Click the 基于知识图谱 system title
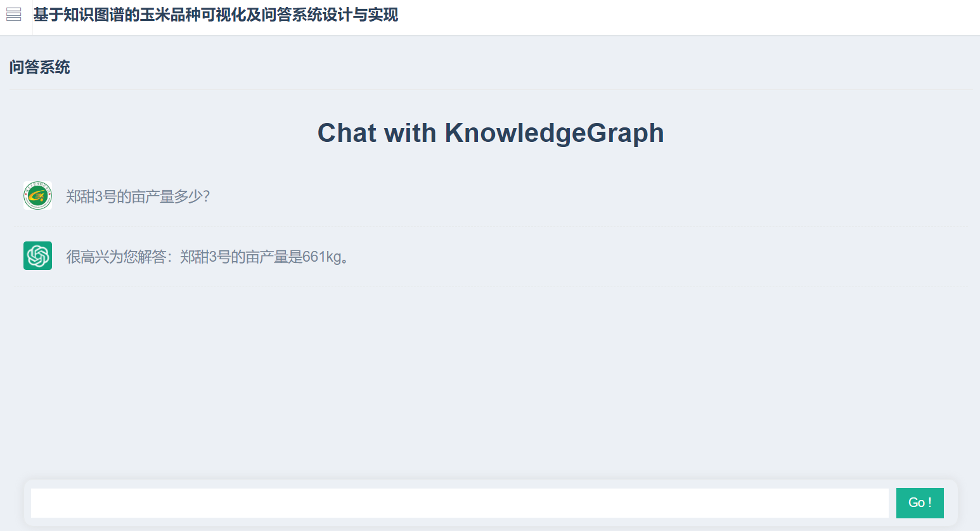980x531 pixels. tap(216, 15)
